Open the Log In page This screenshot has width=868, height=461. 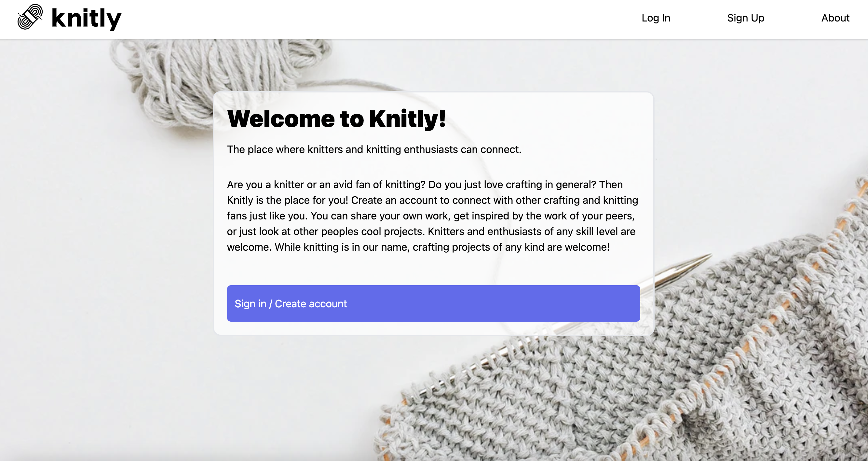656,18
